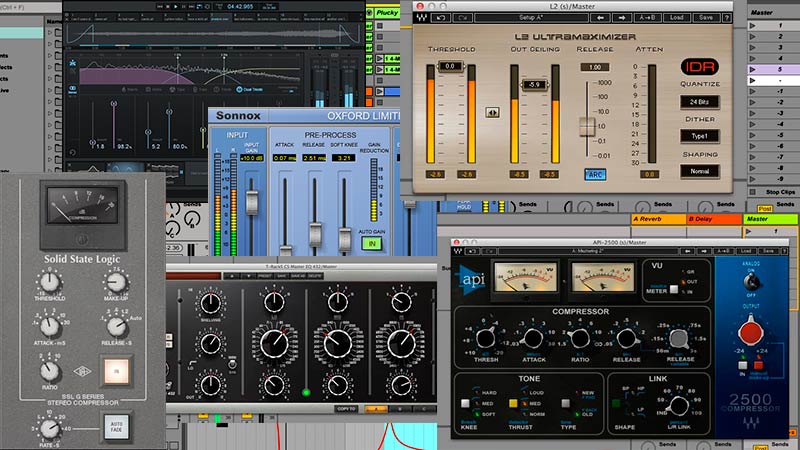Launch Master scene -9 play triangle
The height and width of the screenshot is (450, 800).
click(x=752, y=179)
